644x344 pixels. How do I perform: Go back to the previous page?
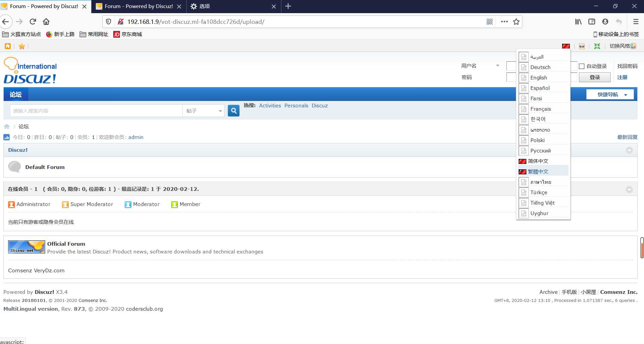point(5,22)
